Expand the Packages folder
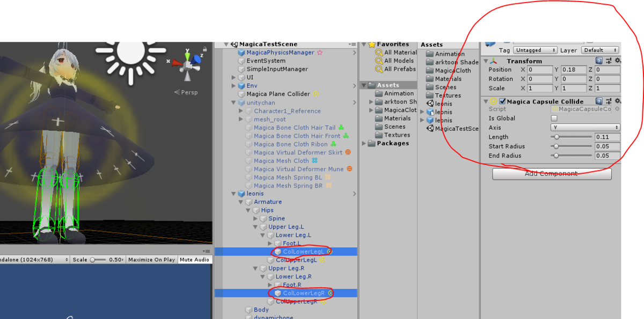Viewport: 644px width, 319px height. point(364,143)
